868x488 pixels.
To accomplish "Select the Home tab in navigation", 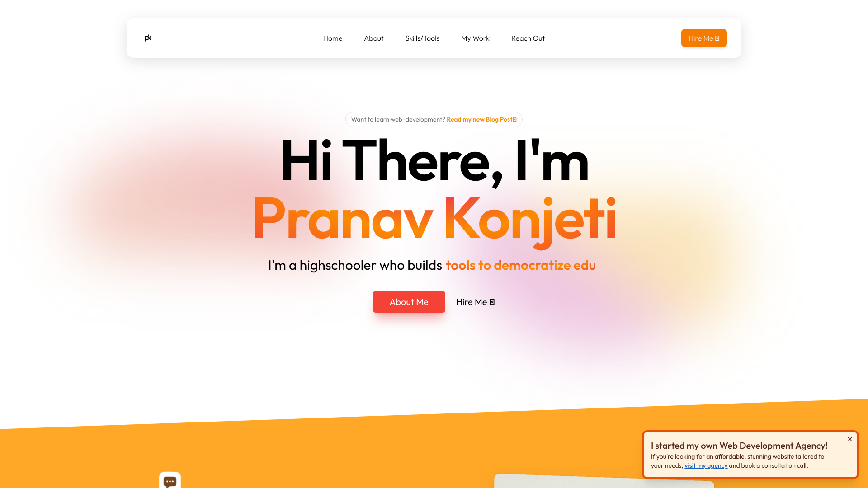I will tap(333, 38).
